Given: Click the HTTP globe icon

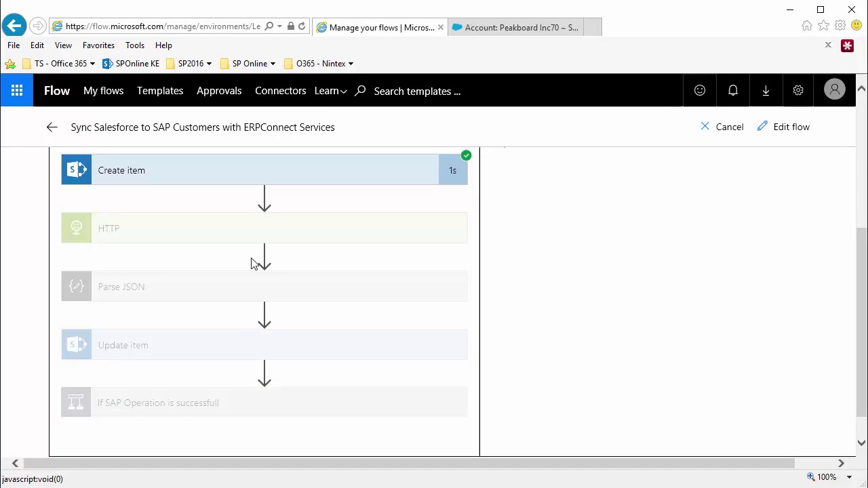Looking at the screenshot, I should click(77, 228).
